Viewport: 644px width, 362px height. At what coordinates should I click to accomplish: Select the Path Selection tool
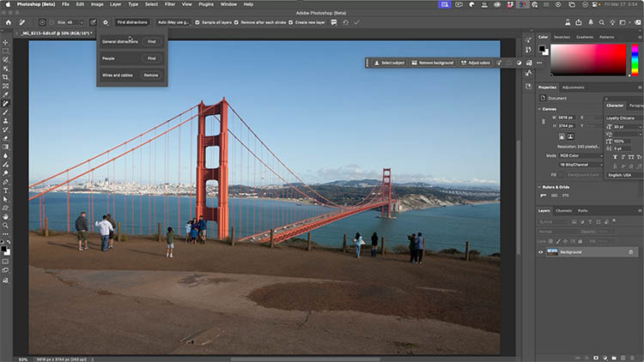click(5, 199)
